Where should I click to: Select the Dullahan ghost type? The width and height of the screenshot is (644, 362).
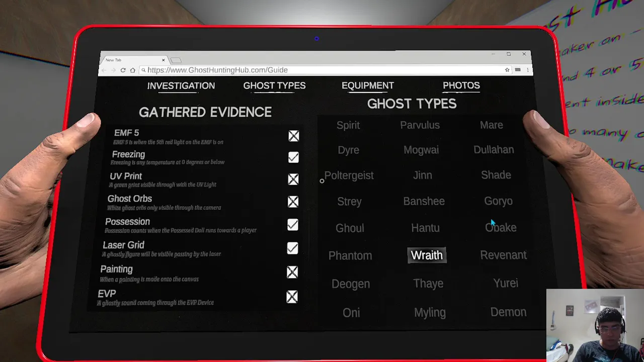(494, 149)
